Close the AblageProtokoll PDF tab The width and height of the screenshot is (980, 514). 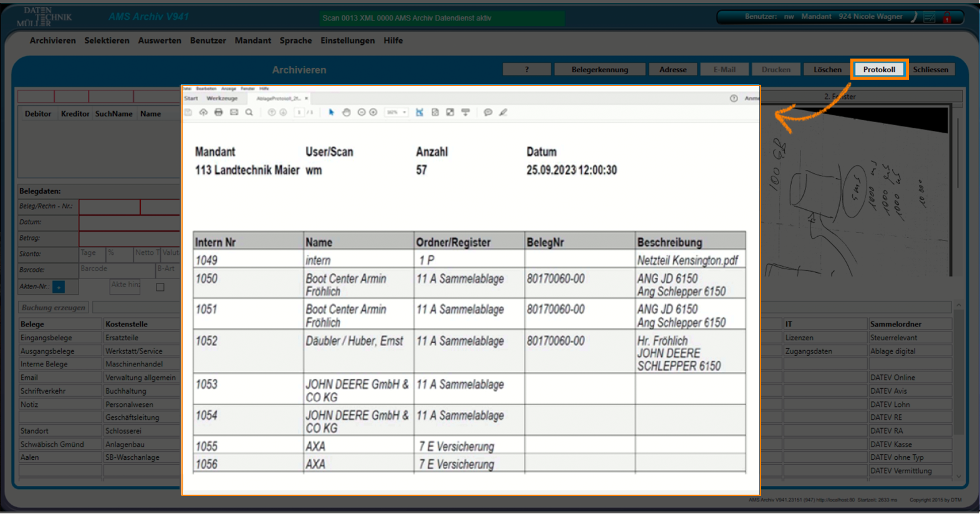(x=306, y=98)
